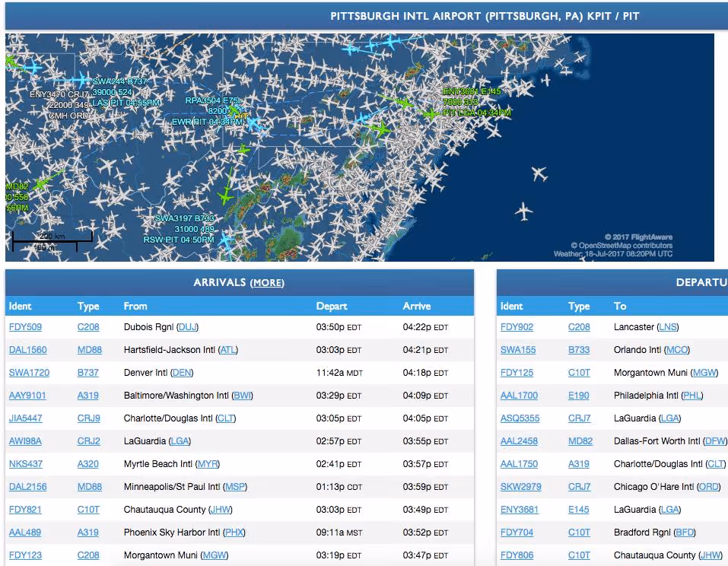Screen dimensions: 728x566
Task: Open JIA5447 flight link
Action: 26,418
